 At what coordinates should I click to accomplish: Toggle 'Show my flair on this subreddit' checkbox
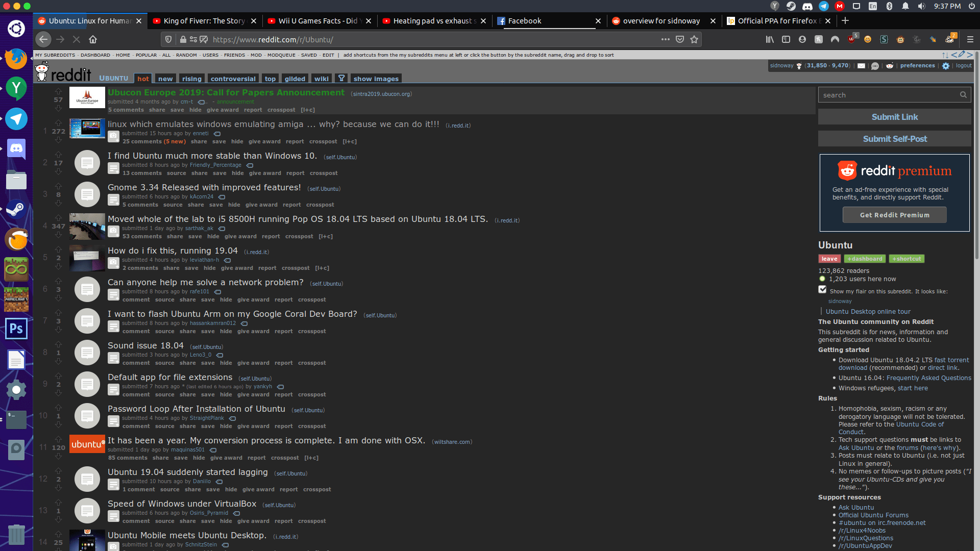822,289
